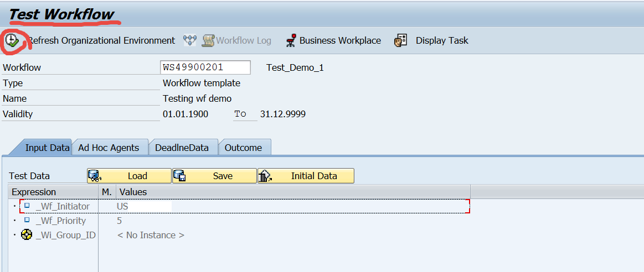This screenshot has height=272, width=644.
Task: Click the Workflow input field WS49900201
Action: tap(205, 67)
